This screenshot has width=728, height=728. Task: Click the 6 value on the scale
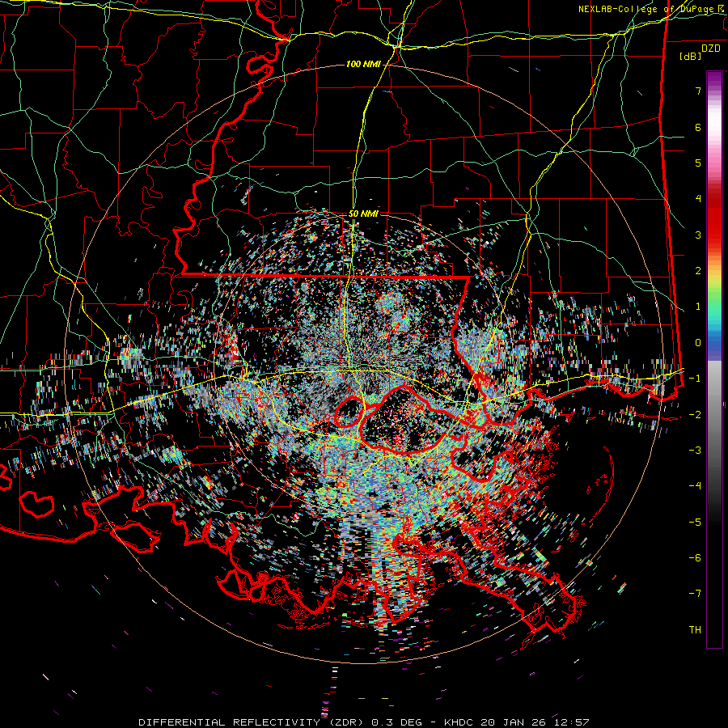tap(698, 127)
